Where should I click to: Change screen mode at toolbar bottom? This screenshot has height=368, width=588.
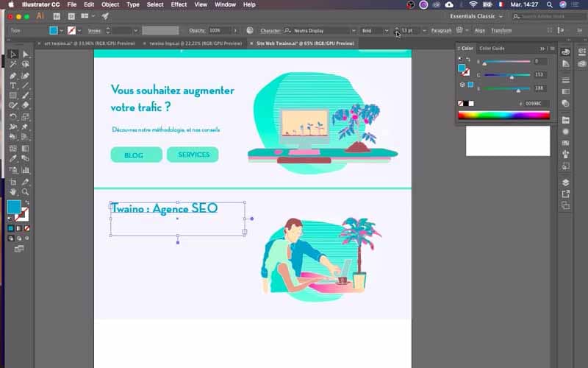pyautogui.click(x=19, y=249)
